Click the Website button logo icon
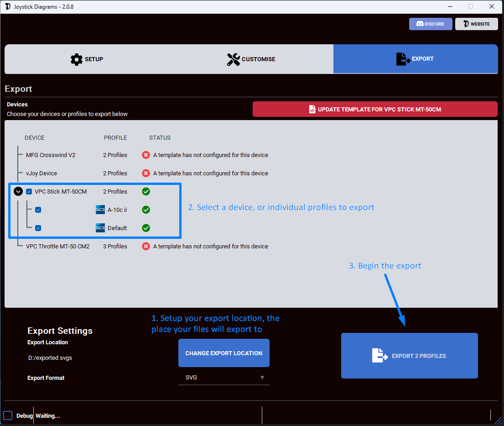Screen dimensions: 504x426 [466, 24]
